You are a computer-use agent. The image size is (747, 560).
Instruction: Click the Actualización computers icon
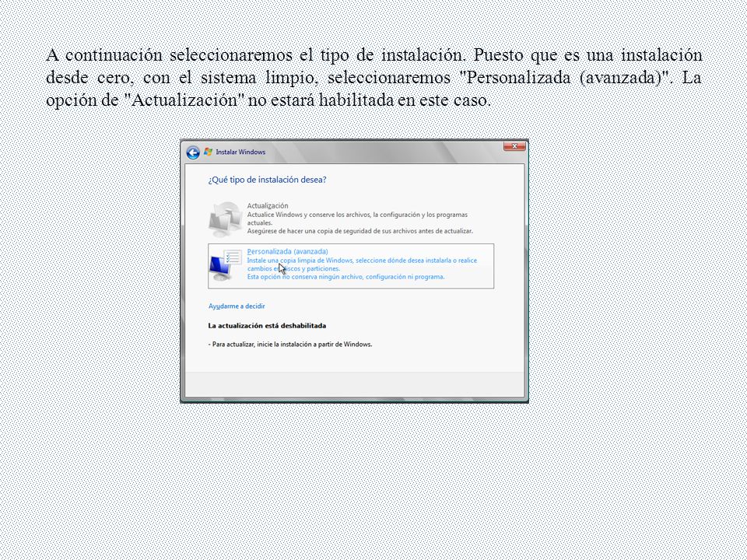[226, 219]
